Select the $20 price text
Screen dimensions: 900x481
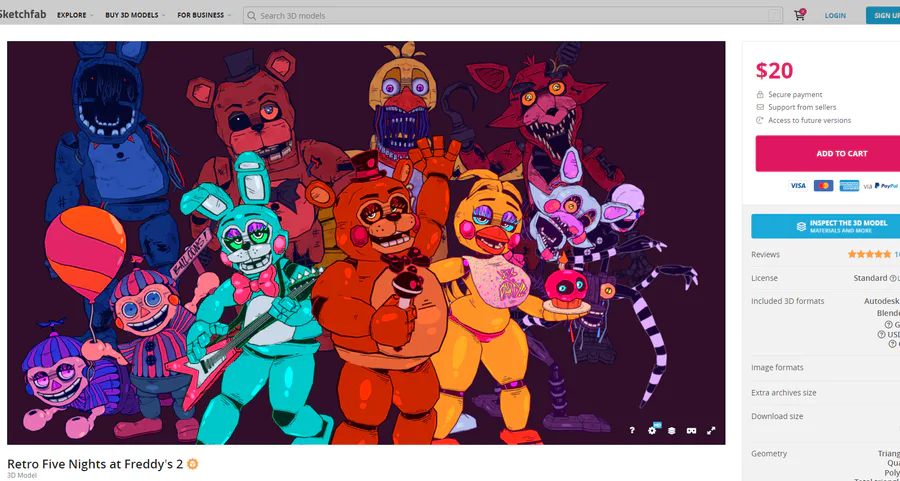pyautogui.click(x=774, y=71)
